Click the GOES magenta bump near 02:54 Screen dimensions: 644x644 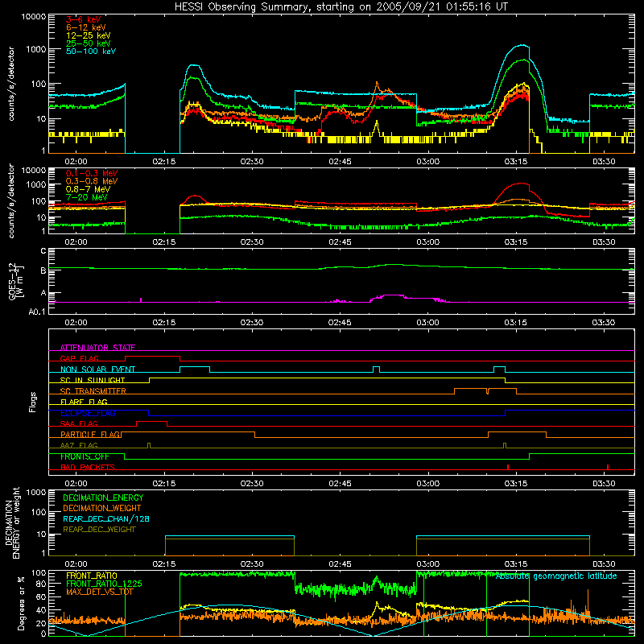pyautogui.click(x=393, y=295)
